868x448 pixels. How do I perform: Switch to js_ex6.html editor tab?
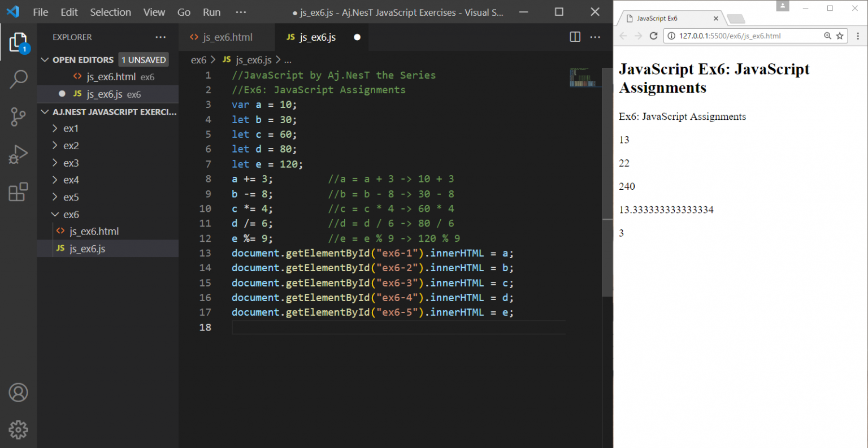click(x=227, y=37)
